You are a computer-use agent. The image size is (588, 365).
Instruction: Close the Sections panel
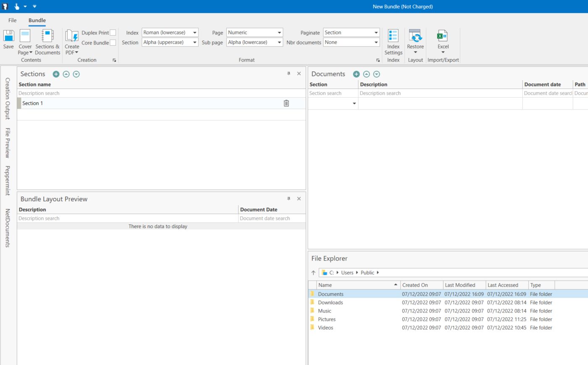[299, 73]
